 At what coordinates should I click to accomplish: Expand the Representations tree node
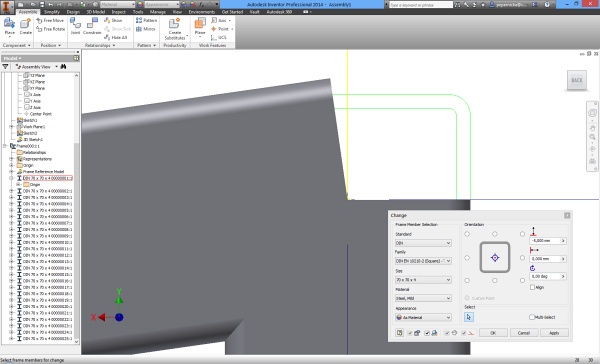click(x=11, y=159)
